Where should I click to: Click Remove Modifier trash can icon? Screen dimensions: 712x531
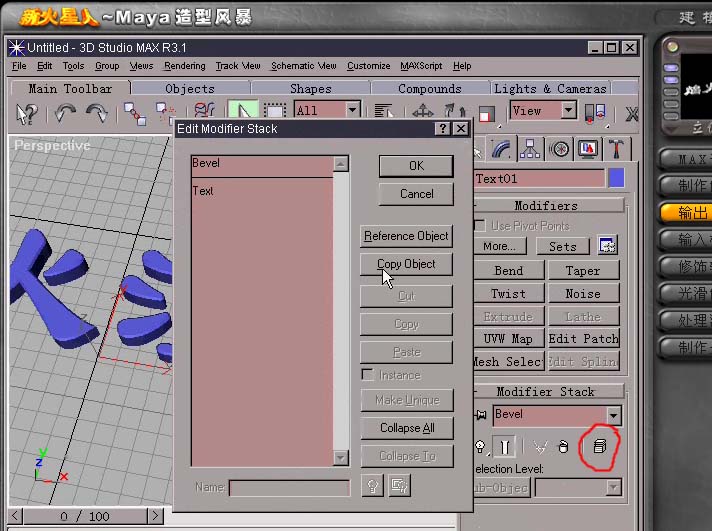tap(564, 447)
